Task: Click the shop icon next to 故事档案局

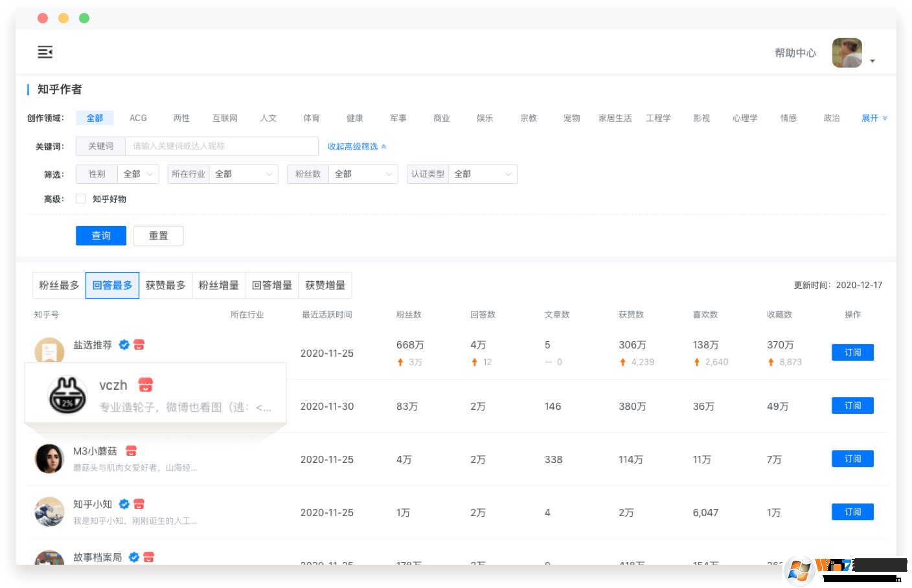Action: coord(150,556)
